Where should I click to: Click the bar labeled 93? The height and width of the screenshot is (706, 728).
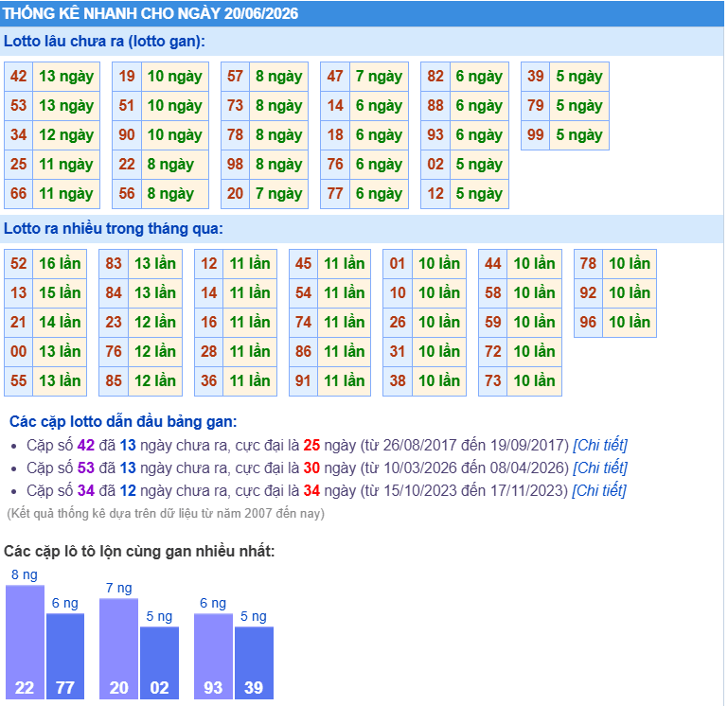click(x=213, y=657)
